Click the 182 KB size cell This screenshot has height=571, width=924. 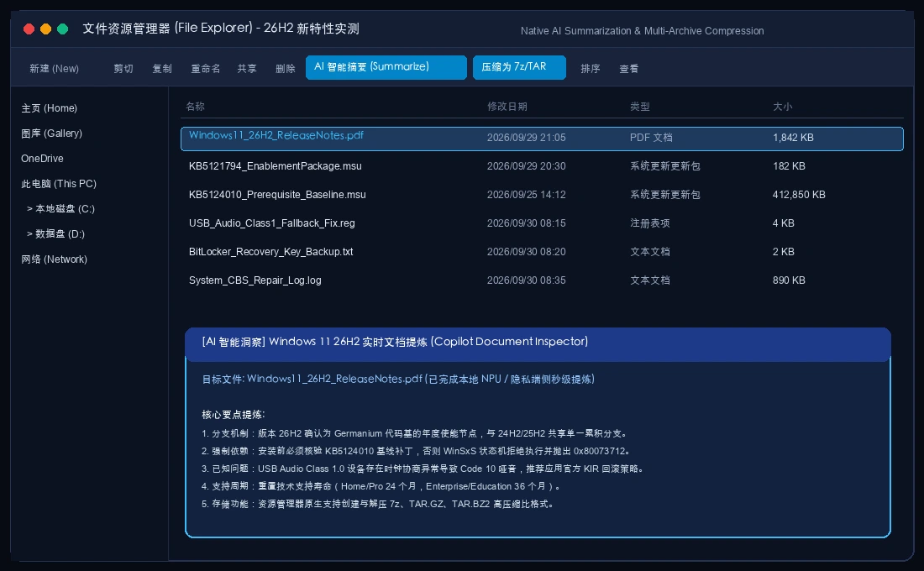pos(789,166)
